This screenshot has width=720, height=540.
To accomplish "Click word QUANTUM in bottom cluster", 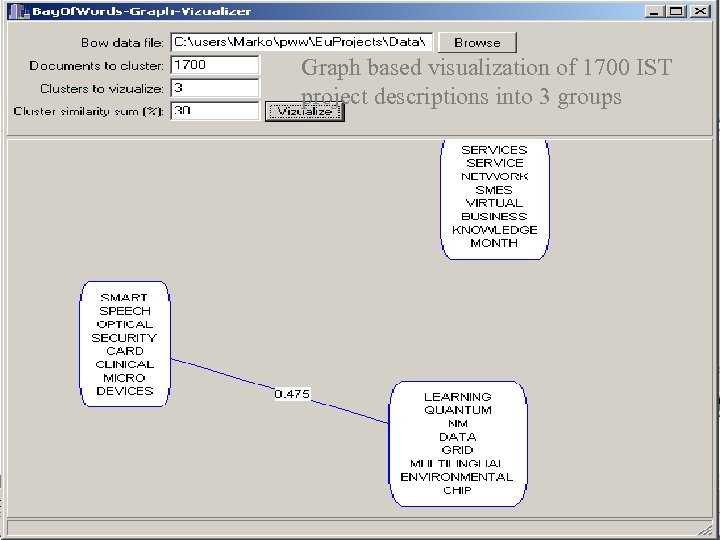I will [458, 410].
